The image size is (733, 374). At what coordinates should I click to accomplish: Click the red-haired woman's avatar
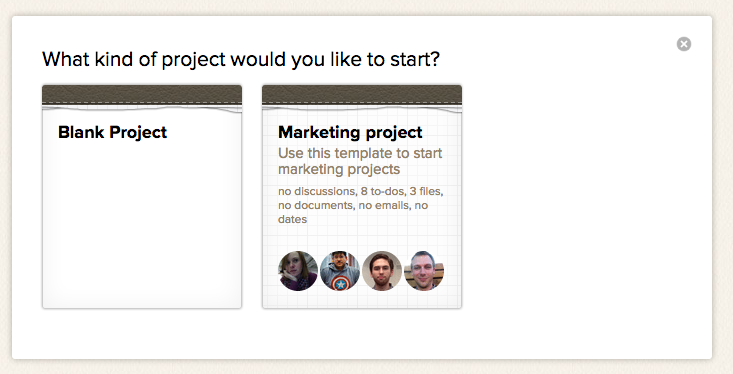[x=298, y=271]
